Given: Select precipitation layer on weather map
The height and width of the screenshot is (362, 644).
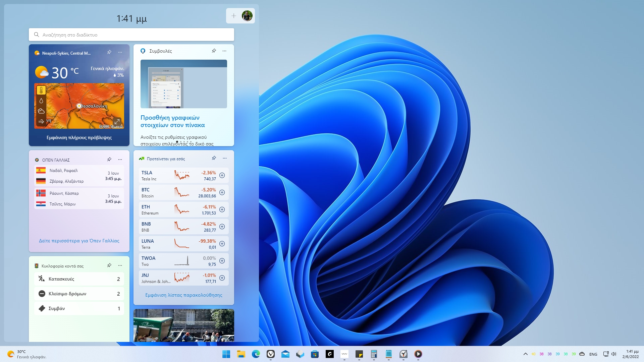Looking at the screenshot, I should pos(41,101).
